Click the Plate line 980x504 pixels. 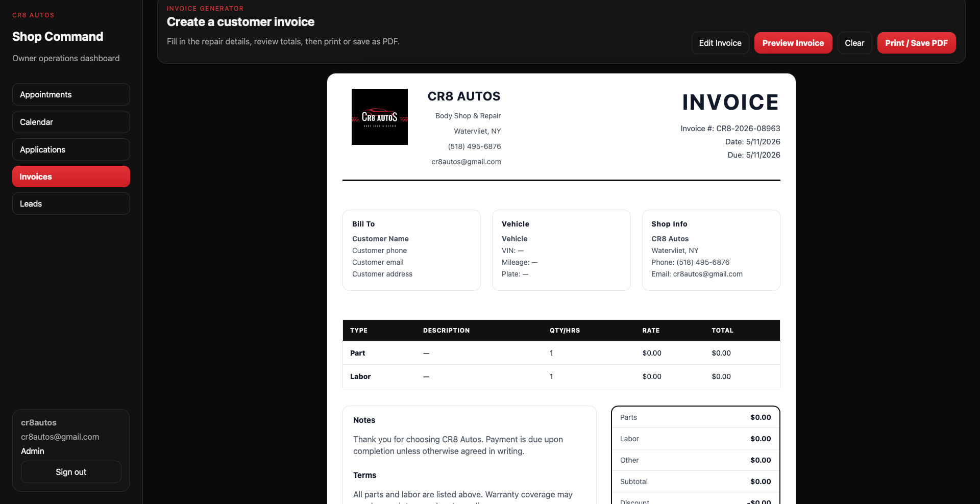515,274
